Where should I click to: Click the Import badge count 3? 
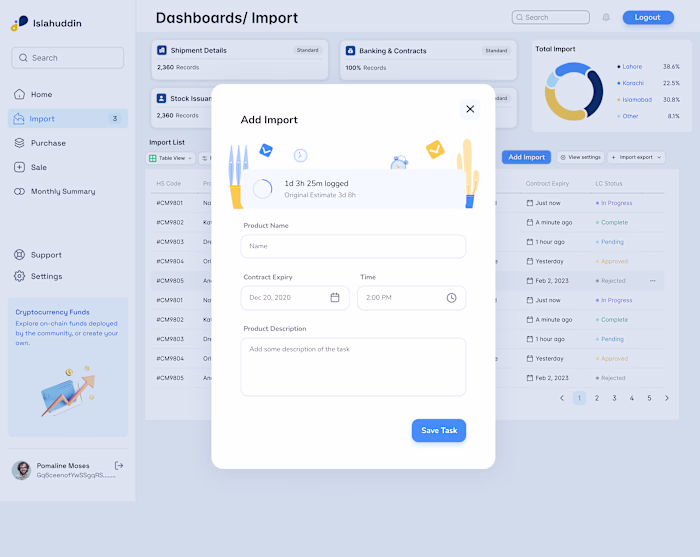point(115,119)
